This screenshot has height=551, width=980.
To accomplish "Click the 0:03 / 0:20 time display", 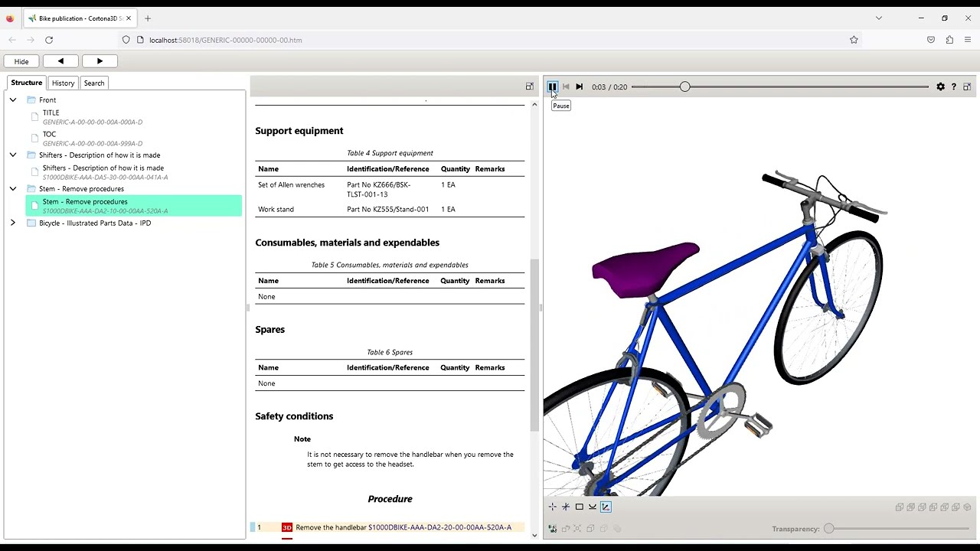I will point(609,86).
